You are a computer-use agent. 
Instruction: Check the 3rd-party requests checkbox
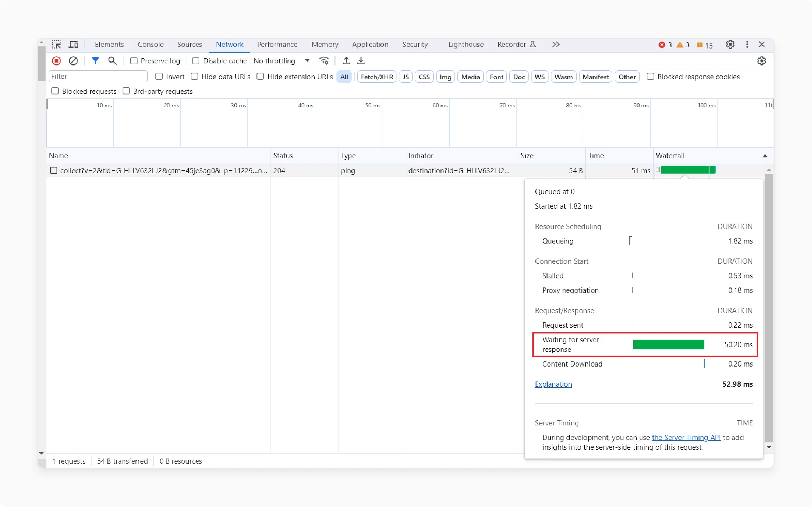coord(126,91)
